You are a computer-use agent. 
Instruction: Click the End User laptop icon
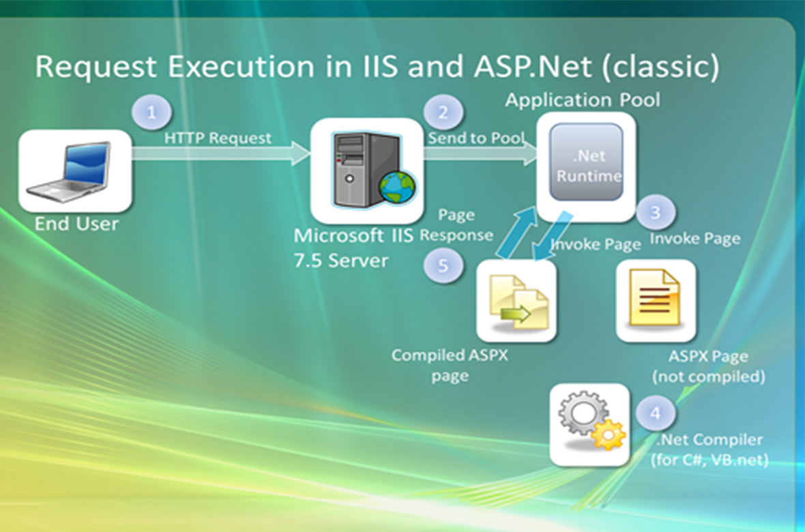[x=74, y=171]
